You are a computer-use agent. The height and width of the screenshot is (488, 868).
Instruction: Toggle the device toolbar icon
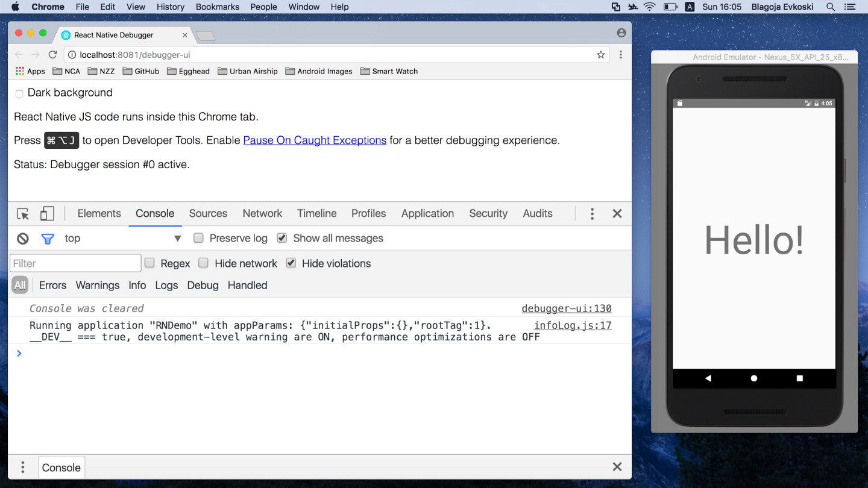tap(47, 214)
